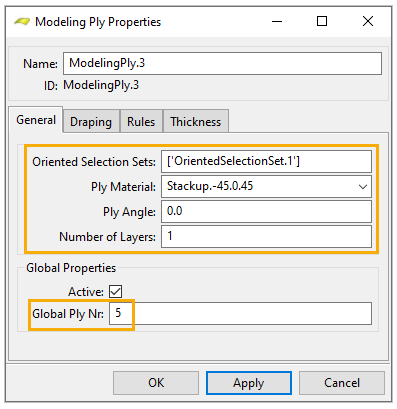The width and height of the screenshot is (397, 409).
Task: Click the Modeling Ply Properties title text
Action: coord(98,22)
